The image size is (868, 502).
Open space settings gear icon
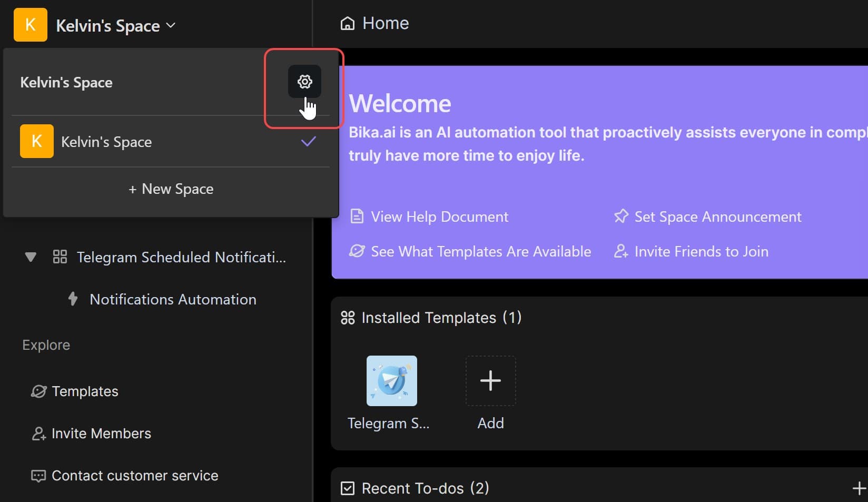click(x=304, y=82)
